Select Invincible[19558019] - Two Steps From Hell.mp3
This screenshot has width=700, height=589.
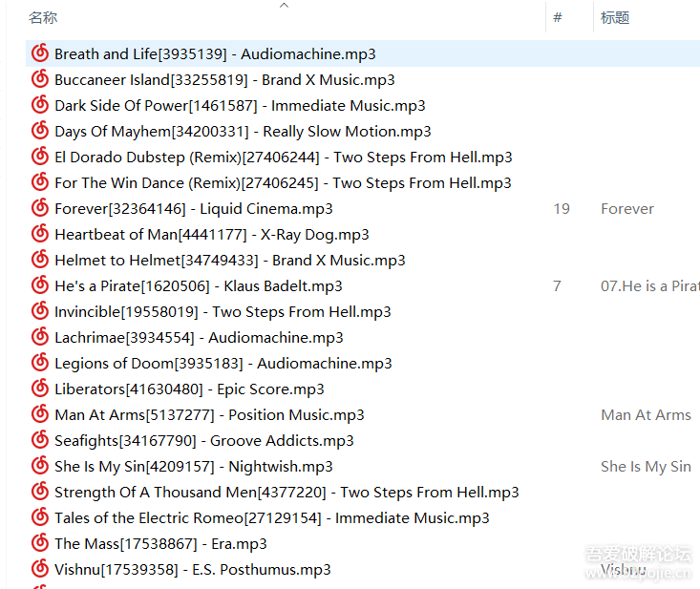click(x=223, y=312)
